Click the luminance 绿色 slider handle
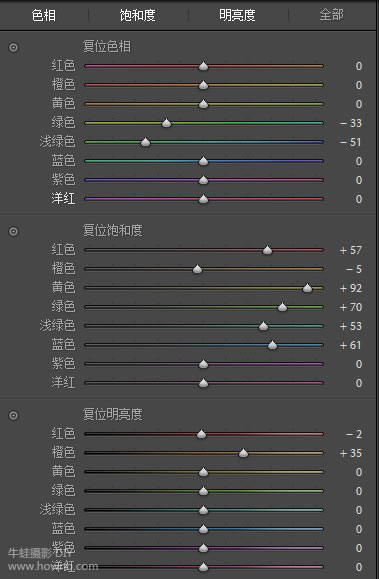This screenshot has height=579, width=379. pos(204,491)
